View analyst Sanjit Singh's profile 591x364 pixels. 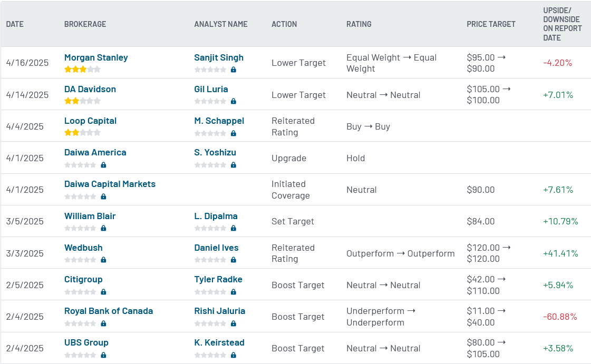pos(219,57)
